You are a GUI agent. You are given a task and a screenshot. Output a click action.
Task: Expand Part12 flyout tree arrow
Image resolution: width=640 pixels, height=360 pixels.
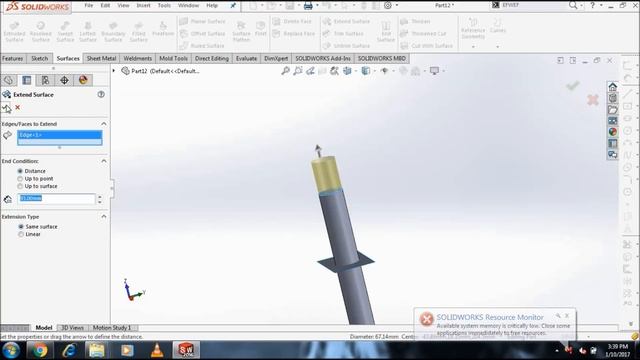(114, 71)
